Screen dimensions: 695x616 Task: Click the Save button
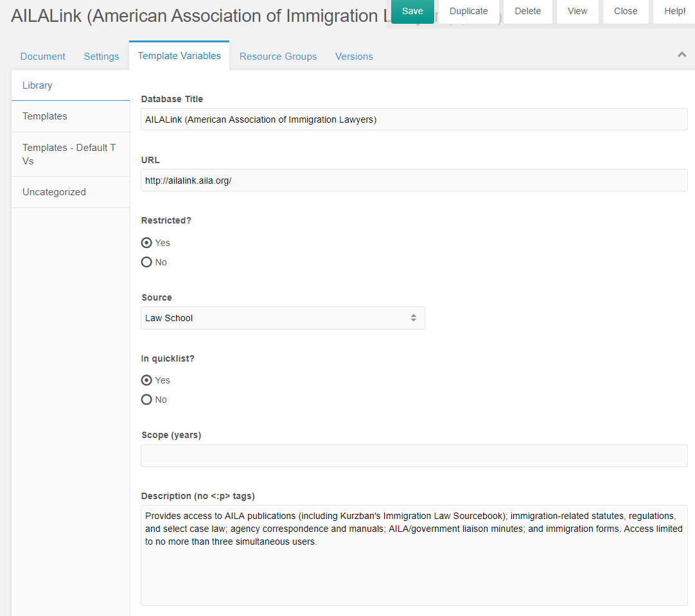pos(412,11)
